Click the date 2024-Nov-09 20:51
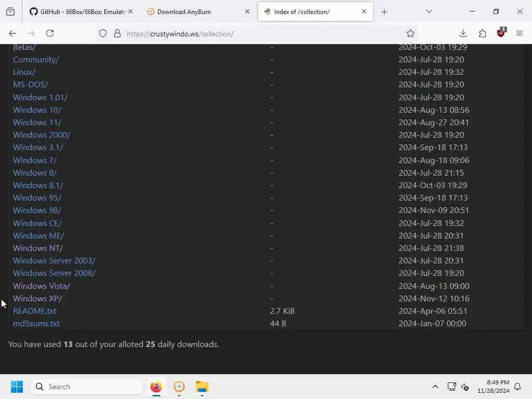This screenshot has height=399, width=532. point(434,210)
